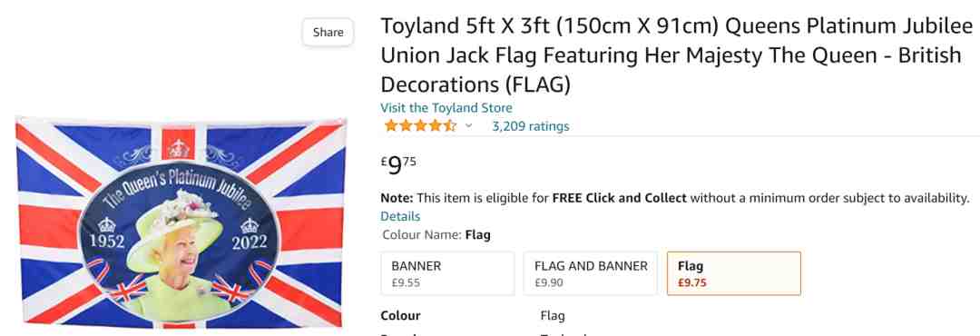Click the £9.90 price under FLAG AND BANNER

click(x=549, y=282)
